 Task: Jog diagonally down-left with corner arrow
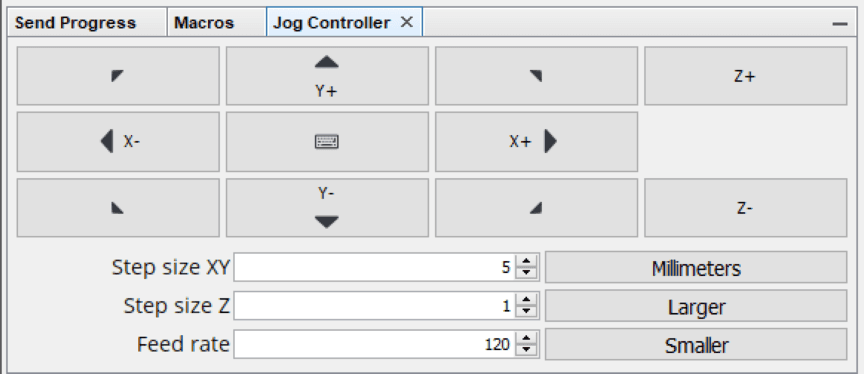(118, 208)
